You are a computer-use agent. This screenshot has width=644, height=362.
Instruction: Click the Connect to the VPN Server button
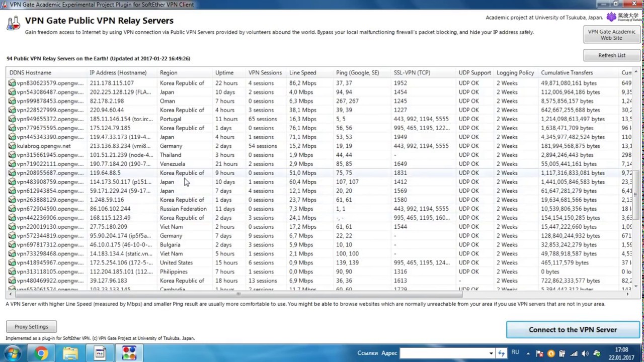pos(573,330)
